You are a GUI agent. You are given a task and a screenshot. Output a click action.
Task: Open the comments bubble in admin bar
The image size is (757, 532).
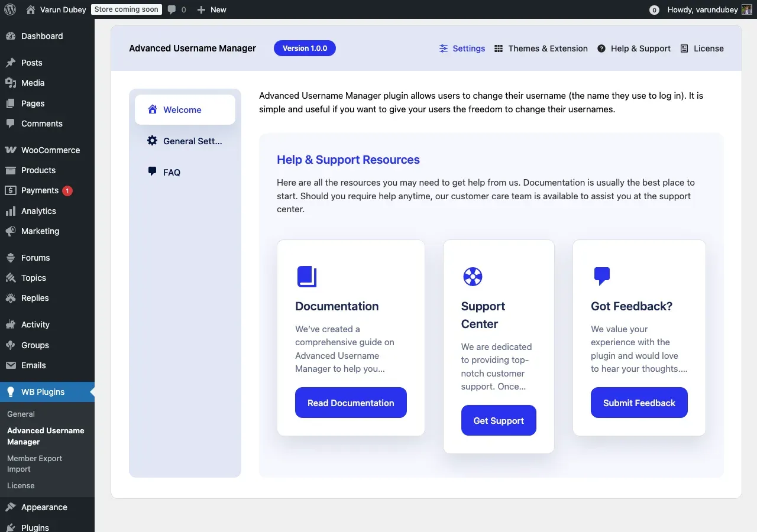click(x=172, y=9)
